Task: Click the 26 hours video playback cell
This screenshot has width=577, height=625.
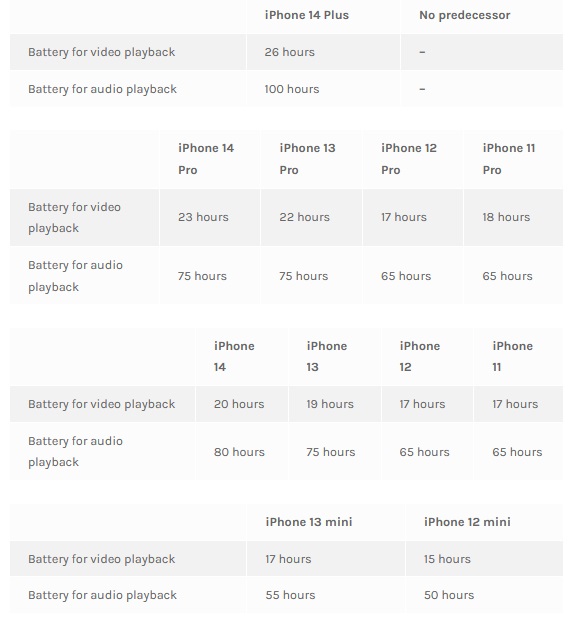Action: (x=290, y=52)
